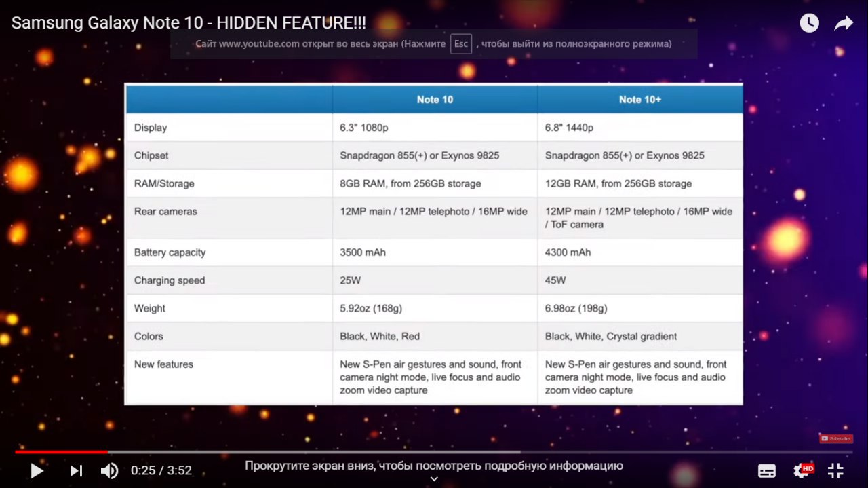Click the New features row label
The height and width of the screenshot is (488, 868).
pyautogui.click(x=163, y=364)
